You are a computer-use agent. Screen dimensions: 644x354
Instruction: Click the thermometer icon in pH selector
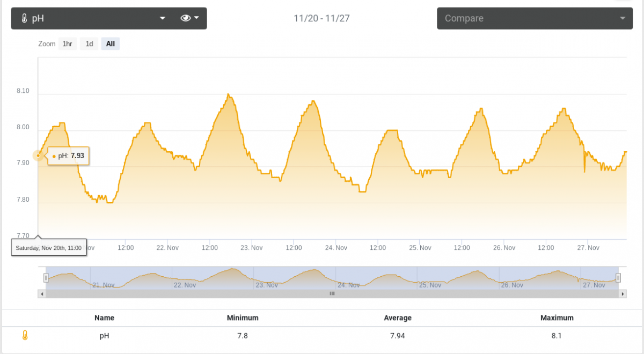coord(24,18)
